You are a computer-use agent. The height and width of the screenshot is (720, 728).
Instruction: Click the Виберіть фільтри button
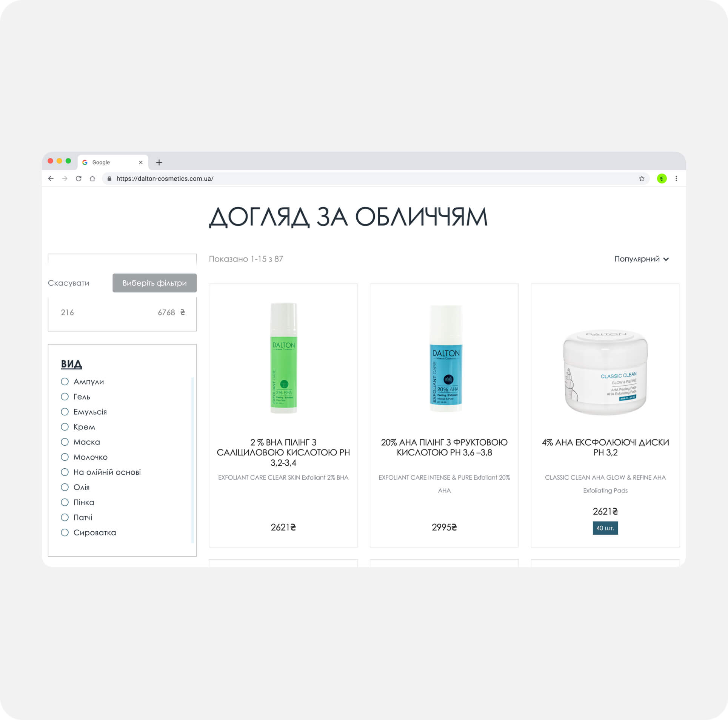point(155,283)
